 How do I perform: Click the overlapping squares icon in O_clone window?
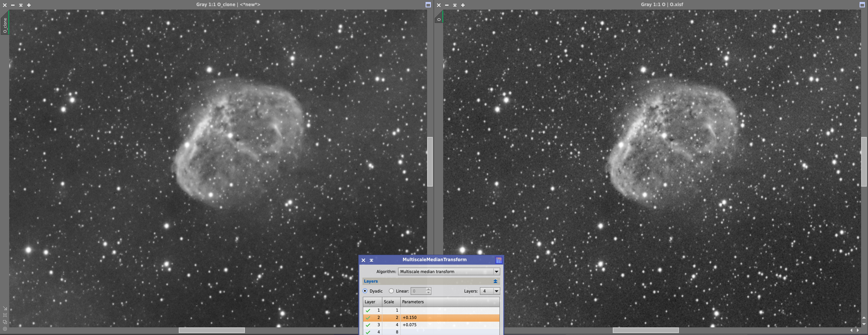(x=5, y=322)
